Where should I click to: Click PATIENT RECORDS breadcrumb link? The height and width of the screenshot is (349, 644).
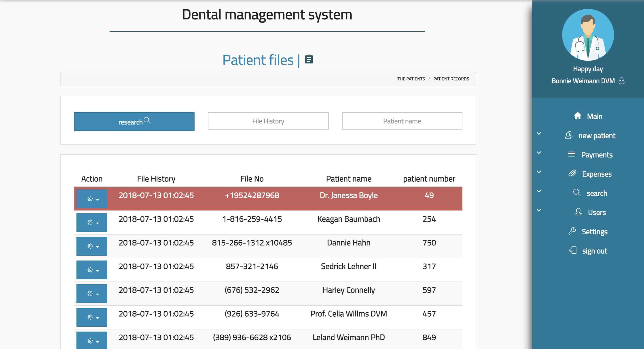[451, 79]
